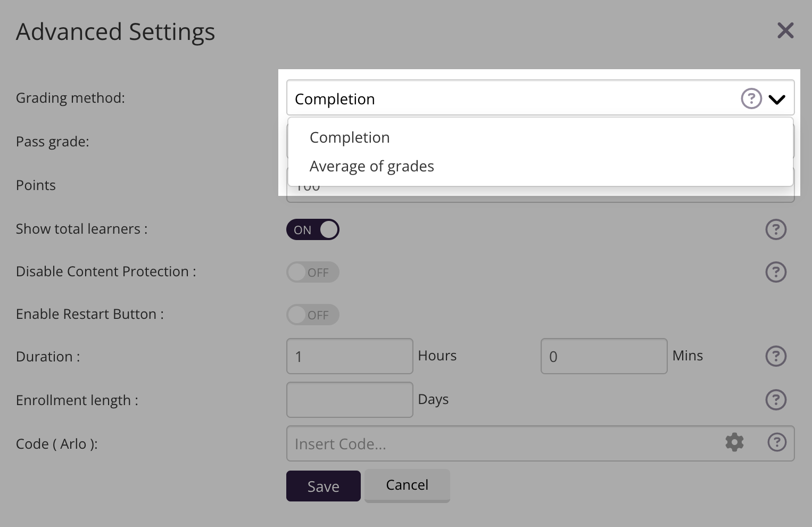
Task: Open help for Disable Content Protection
Action: coord(776,272)
